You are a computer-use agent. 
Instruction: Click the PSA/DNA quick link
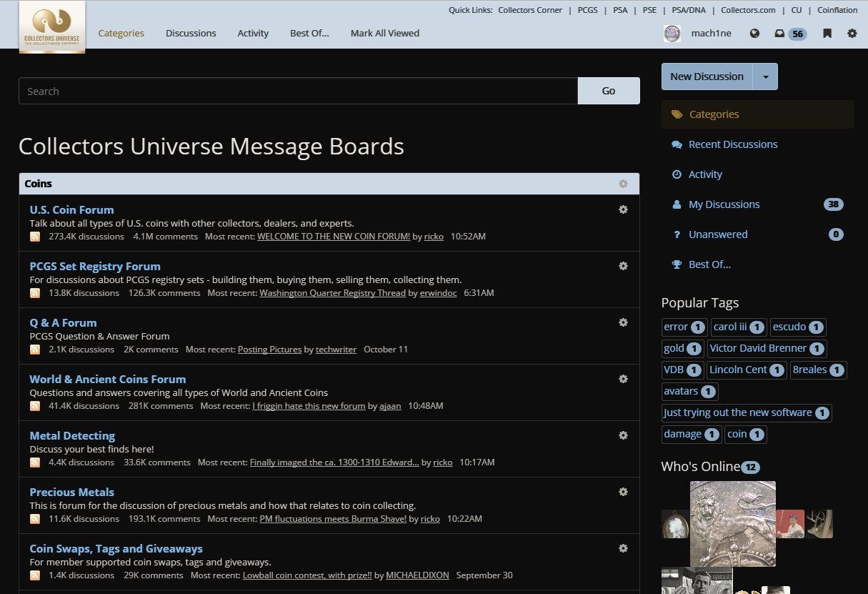pos(689,10)
